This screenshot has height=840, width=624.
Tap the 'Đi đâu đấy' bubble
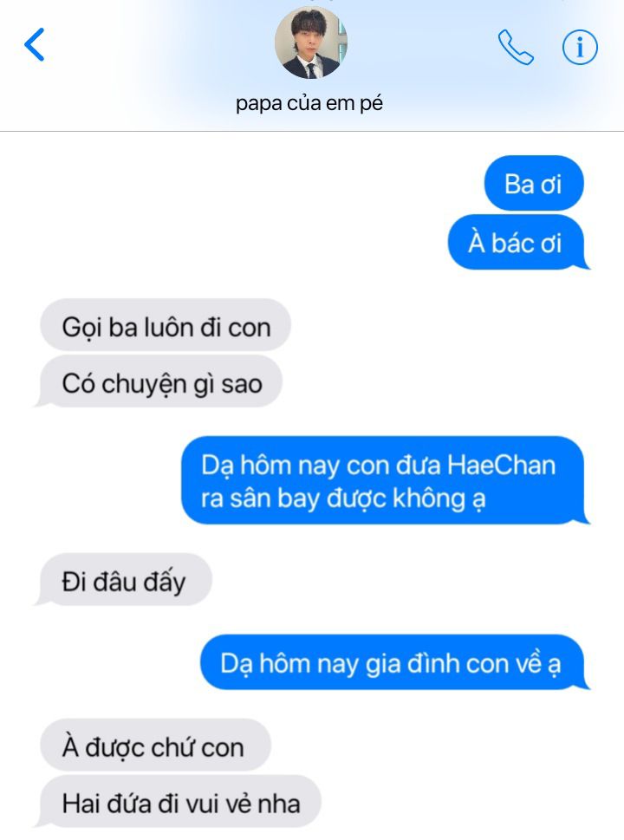[123, 580]
